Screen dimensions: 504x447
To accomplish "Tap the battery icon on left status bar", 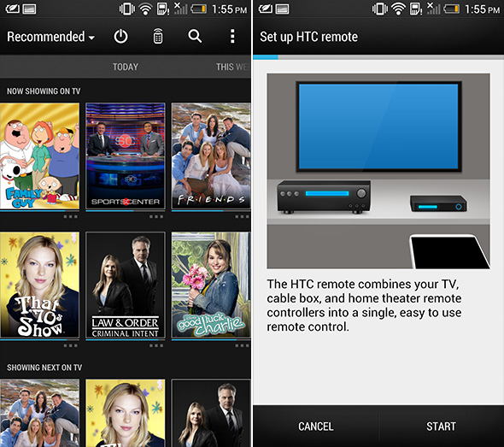I will coord(199,9).
